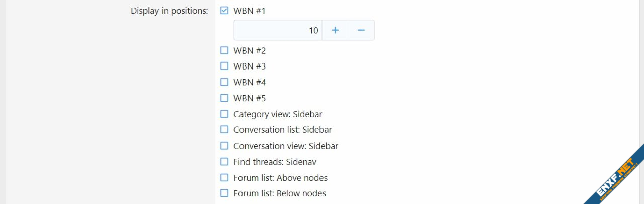This screenshot has height=204, width=644.
Task: Click the 'Display in positions:' label
Action: 169,11
